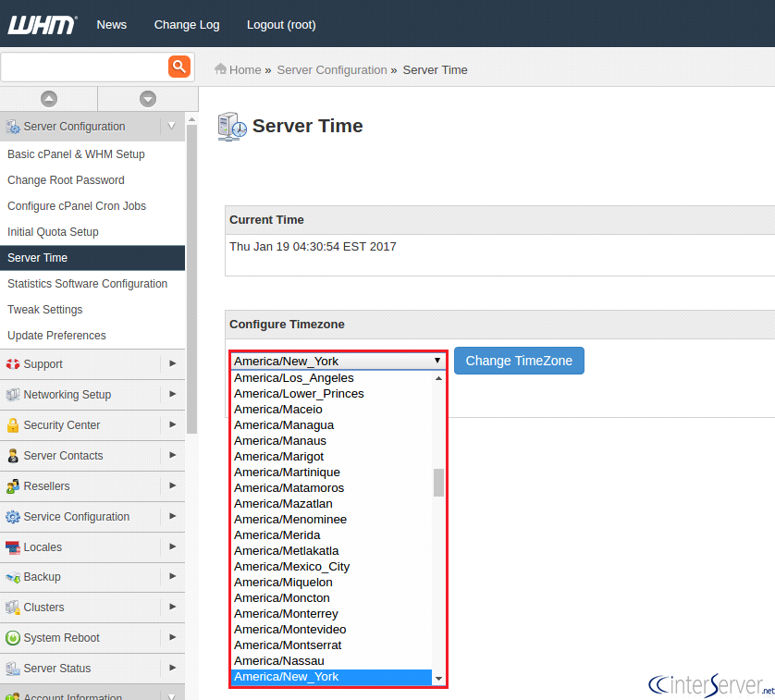Image resolution: width=775 pixels, height=700 pixels.
Task: Click the Service Configuration gear icon
Action: pos(11,516)
